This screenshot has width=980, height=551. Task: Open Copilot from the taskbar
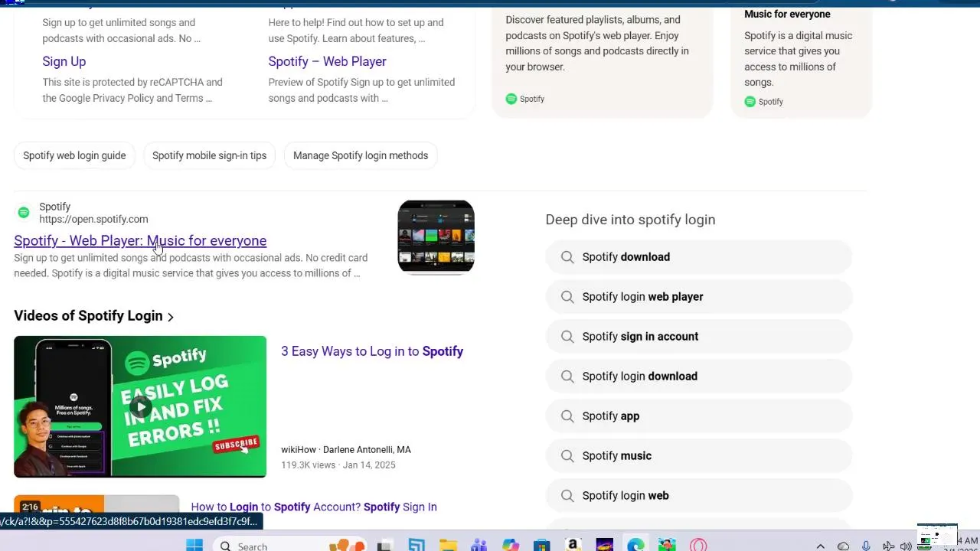[x=511, y=545]
